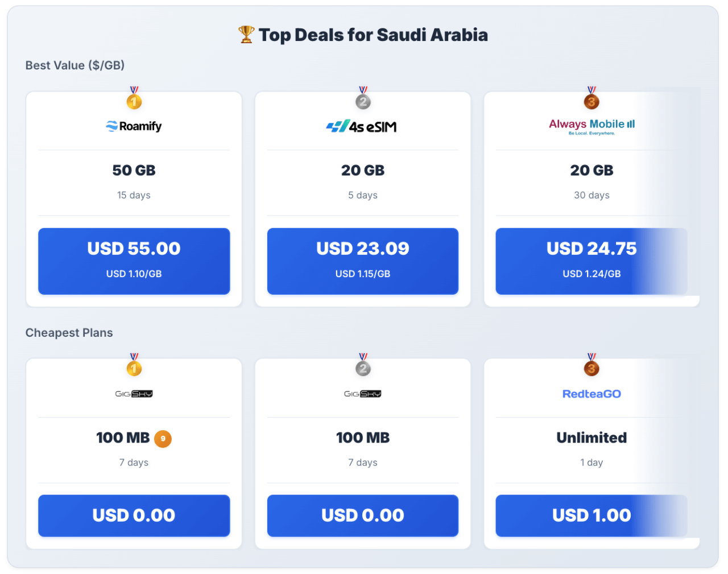Click the Roamify logo

point(134,126)
